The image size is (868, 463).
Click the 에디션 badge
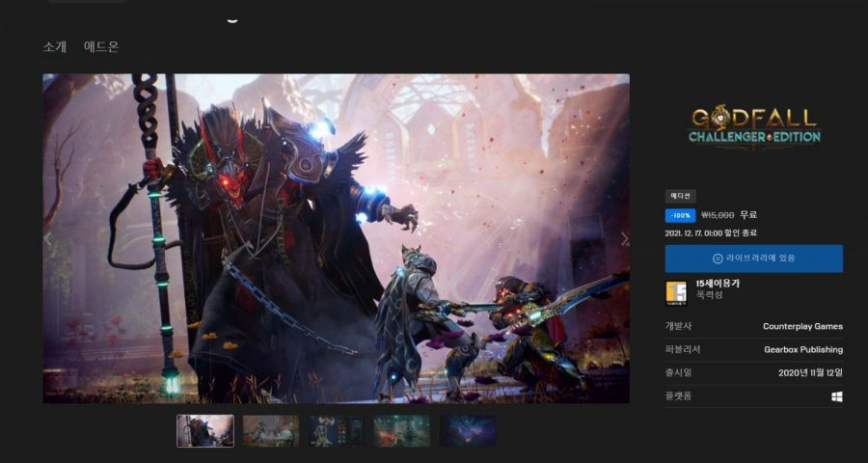pos(680,196)
